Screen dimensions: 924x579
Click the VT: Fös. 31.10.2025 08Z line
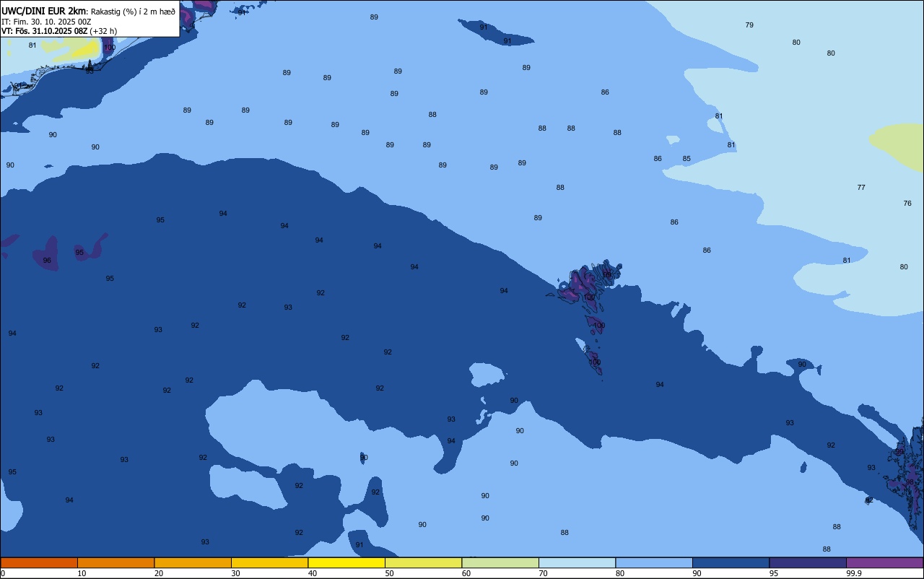pyautogui.click(x=59, y=31)
